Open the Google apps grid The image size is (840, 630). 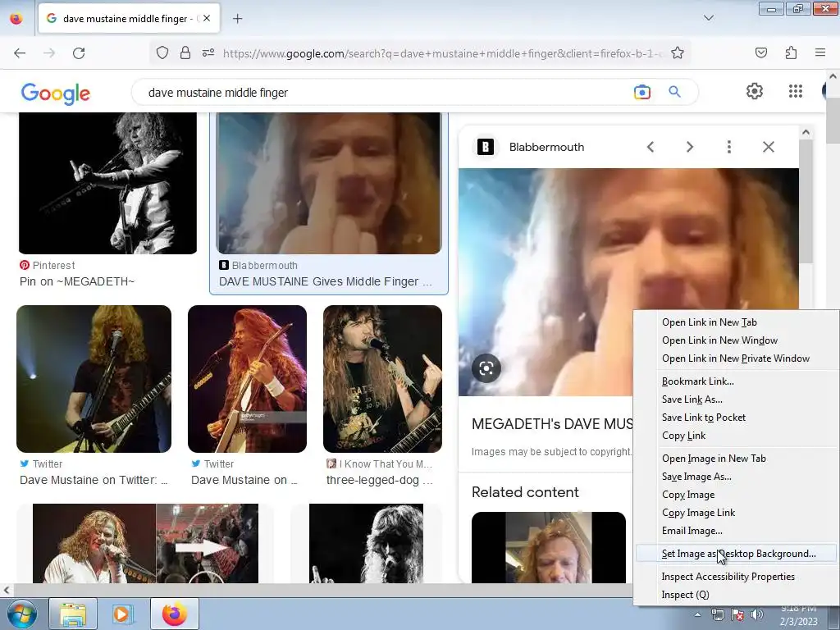pos(796,92)
